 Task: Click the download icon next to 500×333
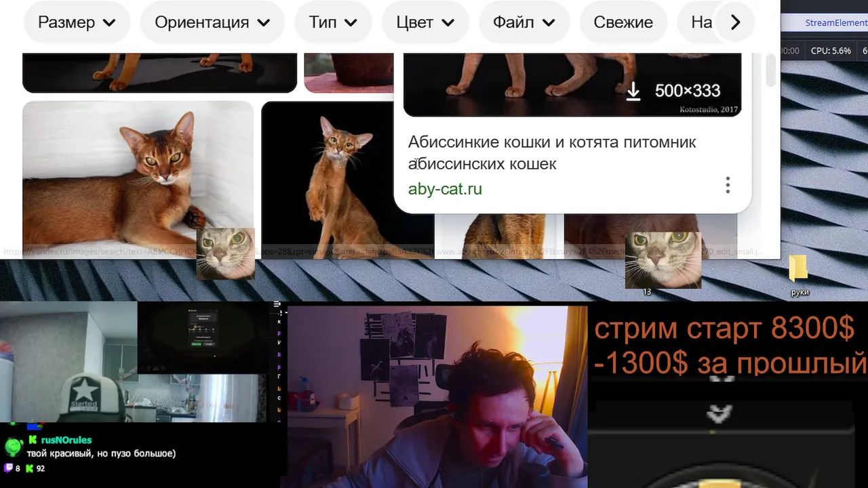pos(633,91)
